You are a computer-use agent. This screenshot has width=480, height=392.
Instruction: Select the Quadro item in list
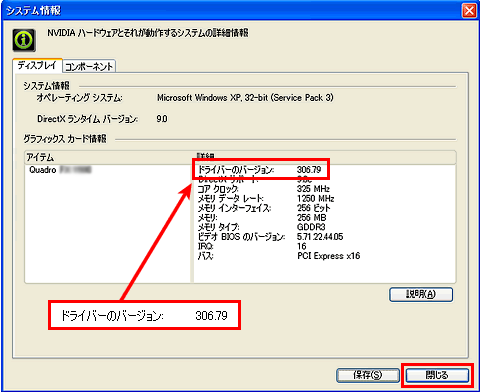[x=60, y=170]
